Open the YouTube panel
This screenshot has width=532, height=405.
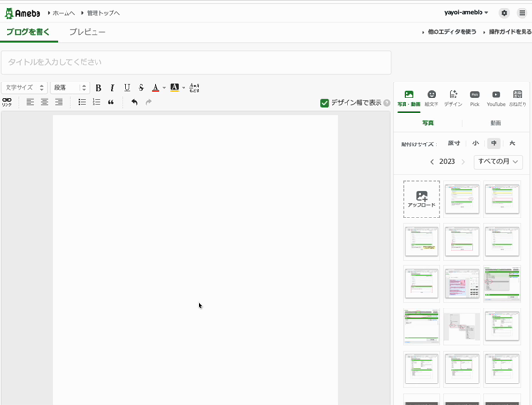coord(496,98)
